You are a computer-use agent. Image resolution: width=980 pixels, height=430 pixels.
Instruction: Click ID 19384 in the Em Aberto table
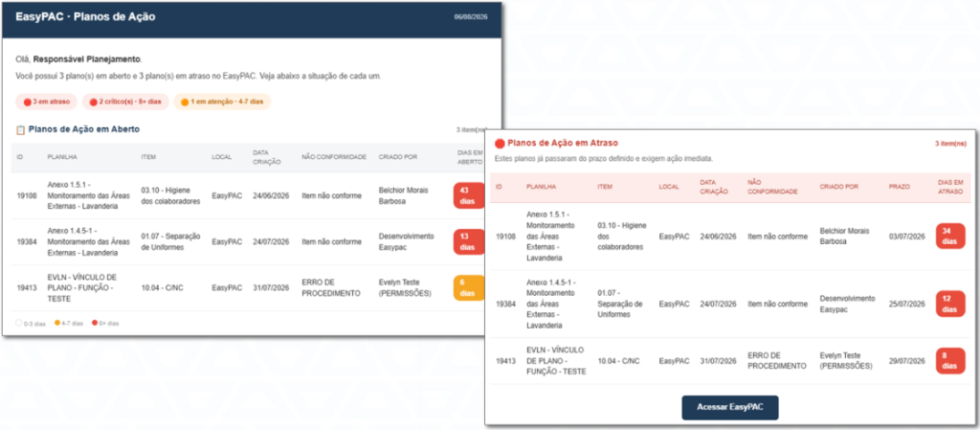[26, 242]
